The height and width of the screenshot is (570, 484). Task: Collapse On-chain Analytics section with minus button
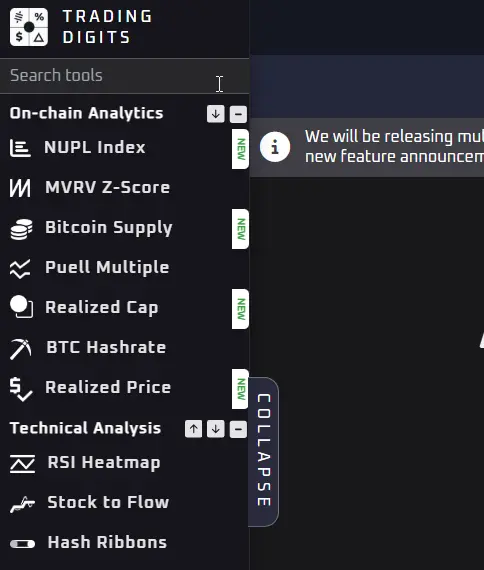[238, 114]
